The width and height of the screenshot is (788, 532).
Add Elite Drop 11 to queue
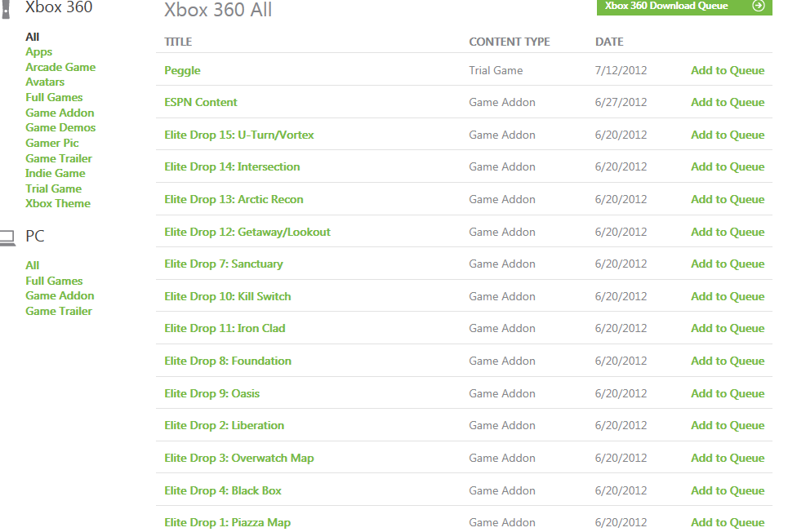point(728,329)
